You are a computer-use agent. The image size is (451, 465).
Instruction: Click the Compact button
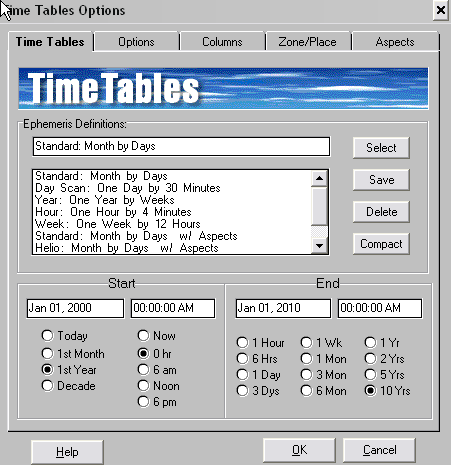click(381, 244)
